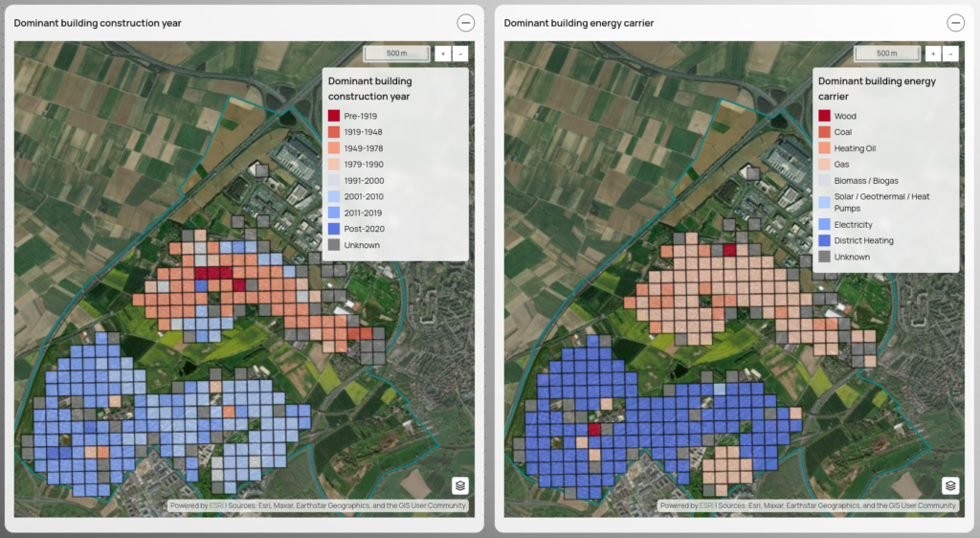Image resolution: width=980 pixels, height=538 pixels.
Task: Select the Wood legend color swatch
Action: tap(824, 116)
